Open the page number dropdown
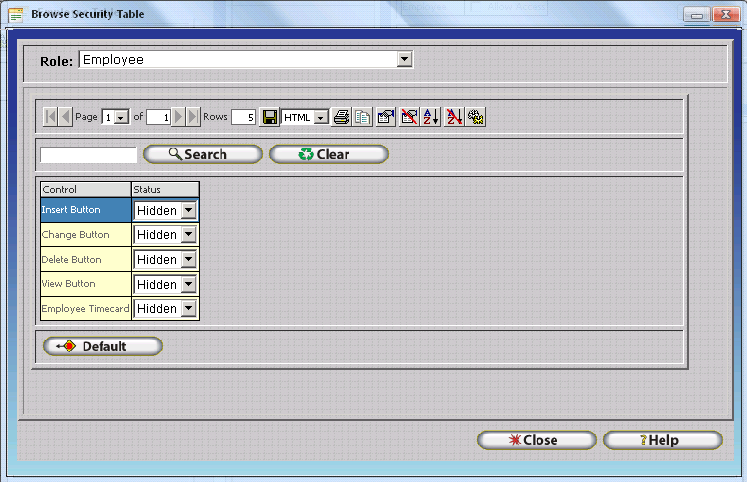The width and height of the screenshot is (747, 482). coord(122,117)
